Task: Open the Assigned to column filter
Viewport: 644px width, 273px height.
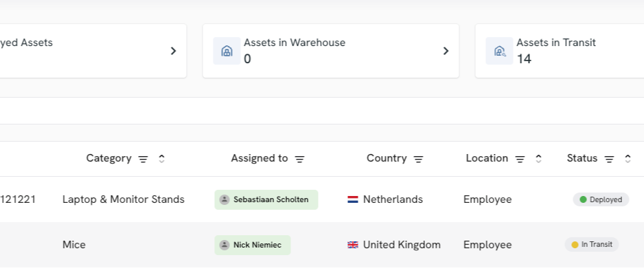Action: click(300, 159)
